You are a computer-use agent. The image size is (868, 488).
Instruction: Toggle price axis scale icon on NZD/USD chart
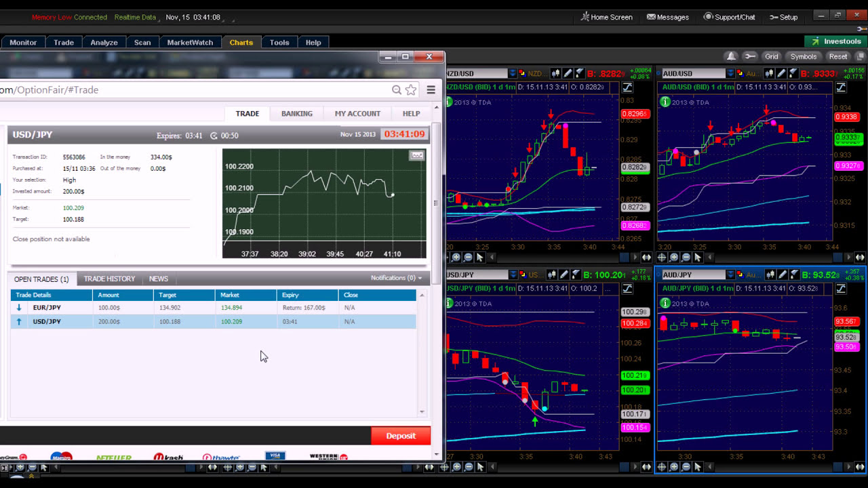(x=627, y=87)
